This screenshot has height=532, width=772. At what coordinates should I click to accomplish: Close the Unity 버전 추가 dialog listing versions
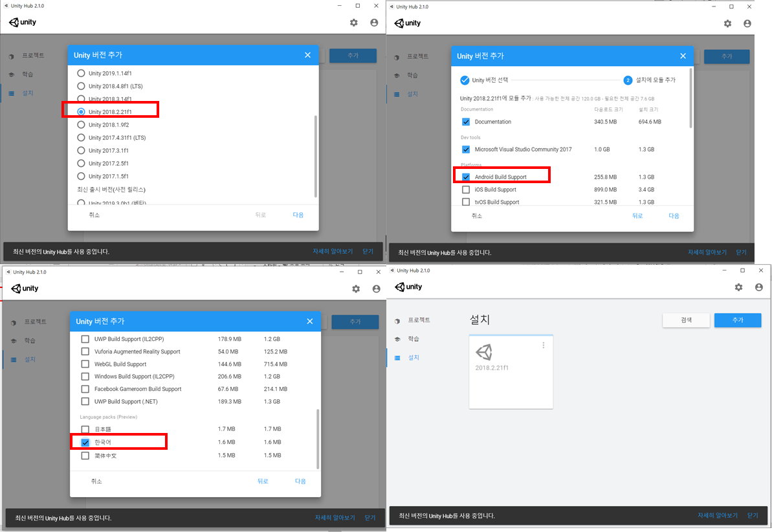coord(308,55)
